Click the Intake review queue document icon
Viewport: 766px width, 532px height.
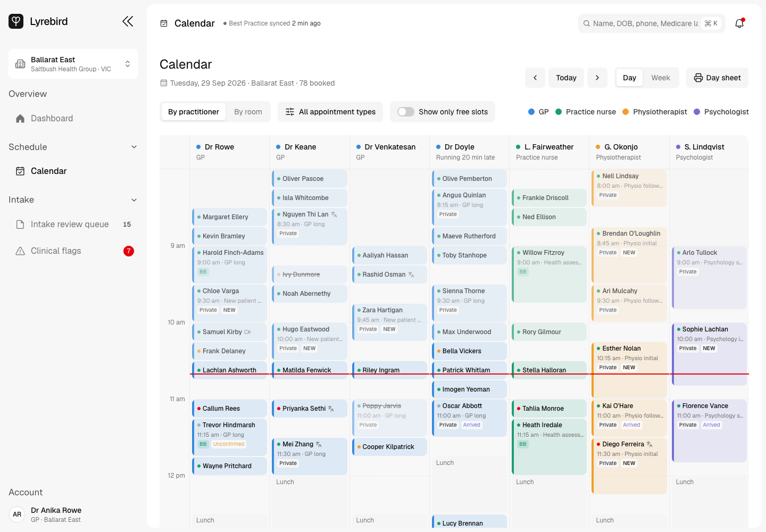20,225
